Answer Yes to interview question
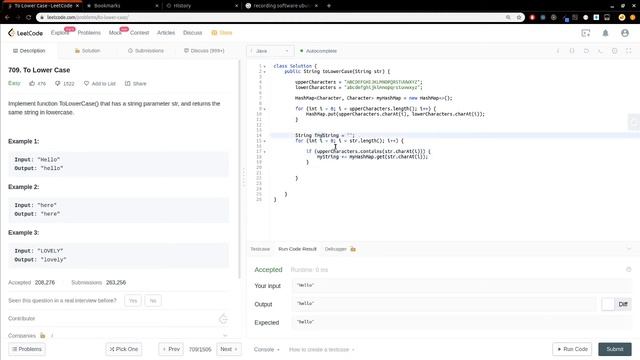 click(x=133, y=301)
